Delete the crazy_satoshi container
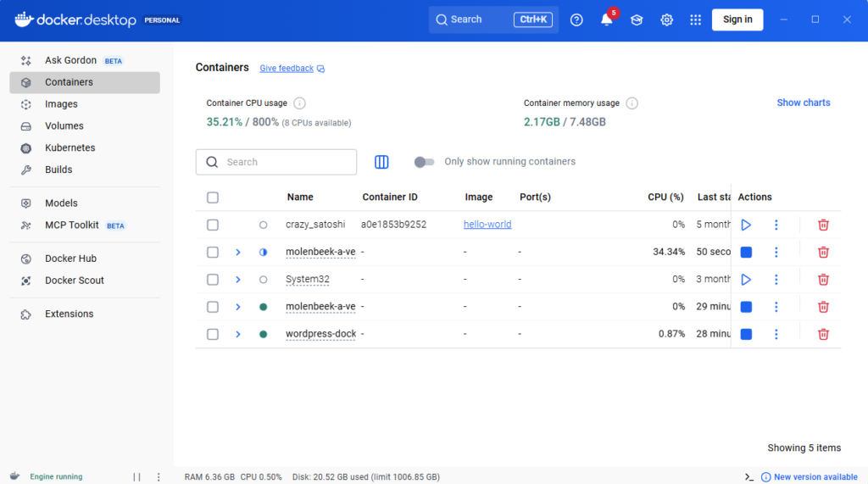Image resolution: width=868 pixels, height=484 pixels. point(823,225)
